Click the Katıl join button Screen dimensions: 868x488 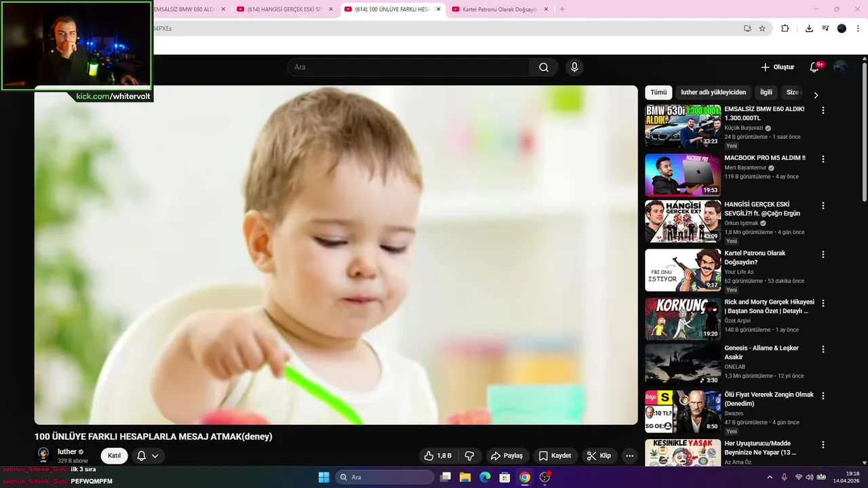(x=114, y=455)
